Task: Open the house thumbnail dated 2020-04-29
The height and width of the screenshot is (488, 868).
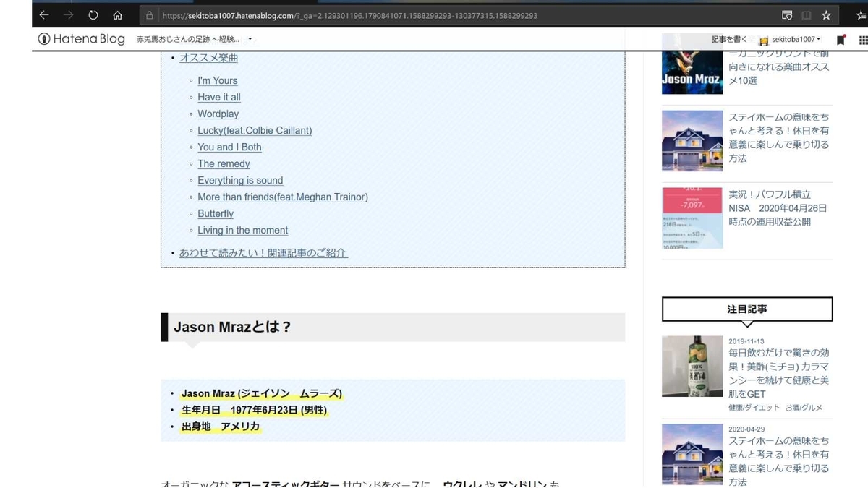Action: pos(692,454)
